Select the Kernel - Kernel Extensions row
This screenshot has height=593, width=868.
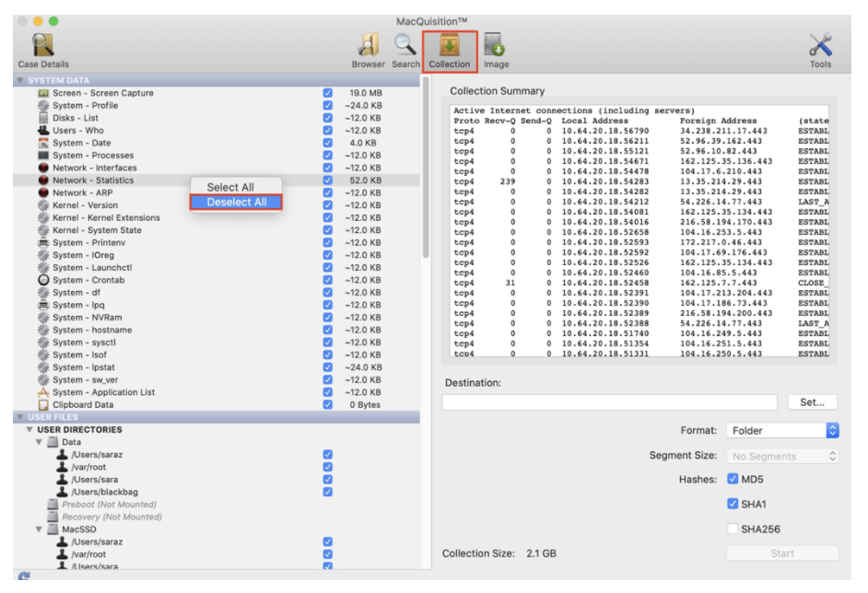pos(216,218)
